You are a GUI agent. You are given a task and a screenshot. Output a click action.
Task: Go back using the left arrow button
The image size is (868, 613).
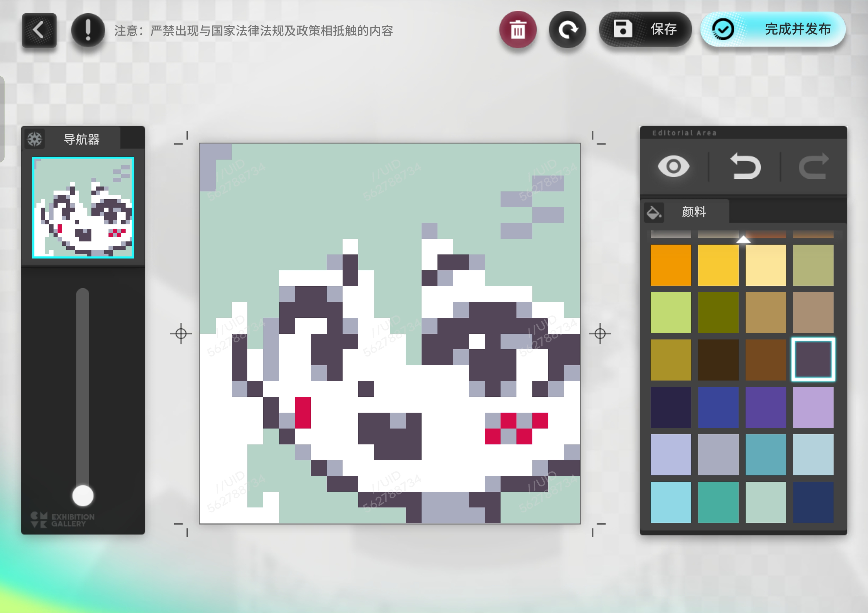coord(39,30)
